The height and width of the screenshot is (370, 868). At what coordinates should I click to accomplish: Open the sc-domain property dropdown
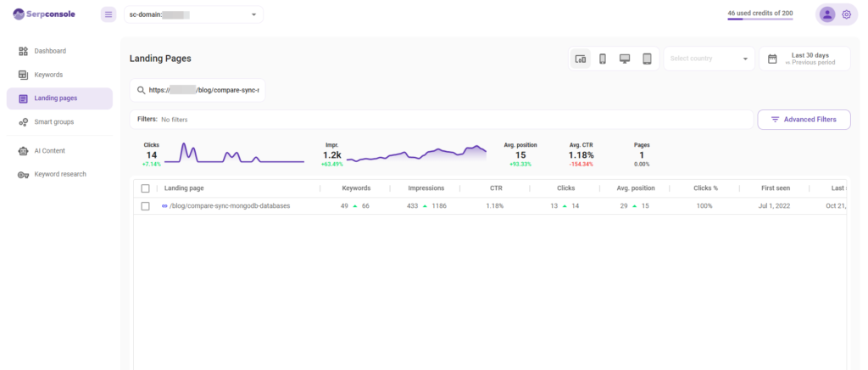pos(194,14)
